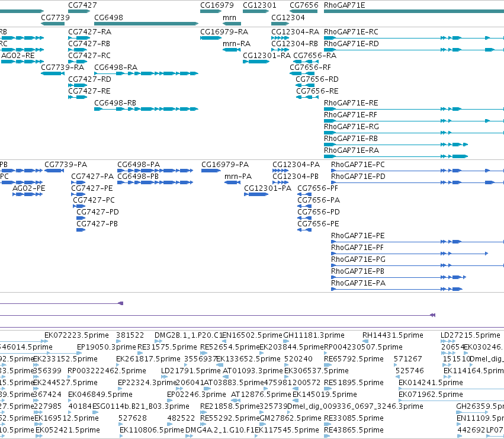The width and height of the screenshot is (504, 439).
Task: Click the CG7427 gene label
Action: [82, 5]
